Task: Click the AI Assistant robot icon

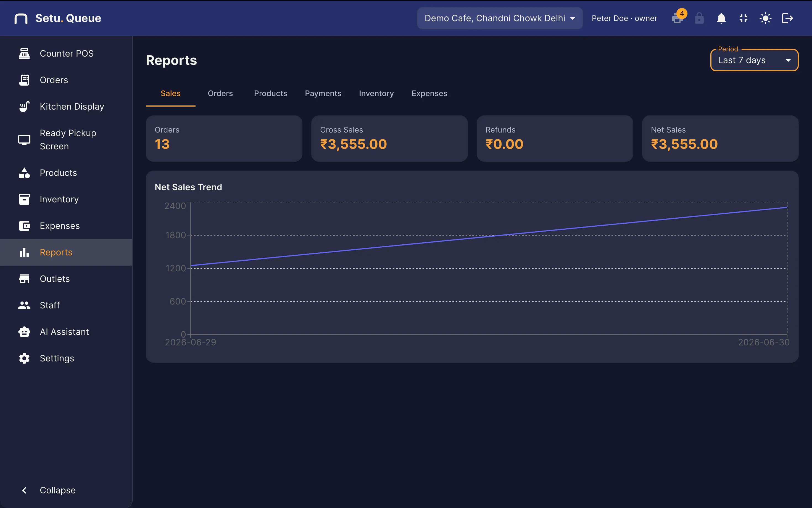Action: (24, 332)
